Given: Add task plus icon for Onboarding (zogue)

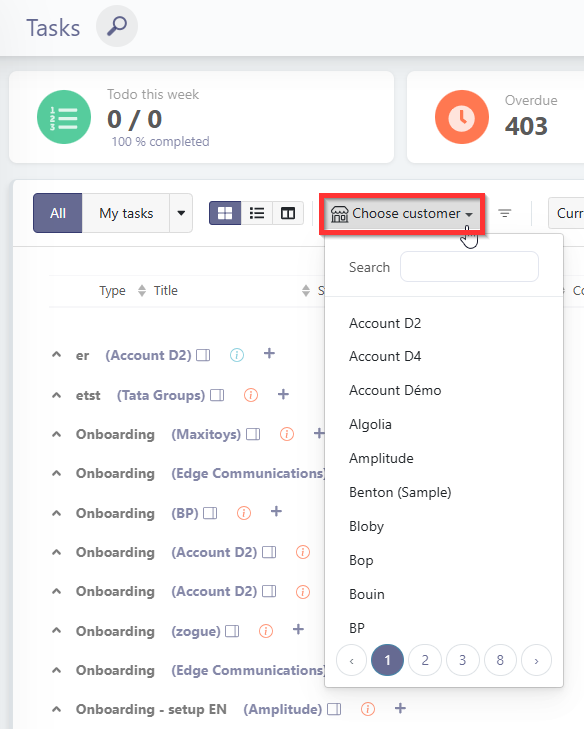Looking at the screenshot, I should (298, 630).
